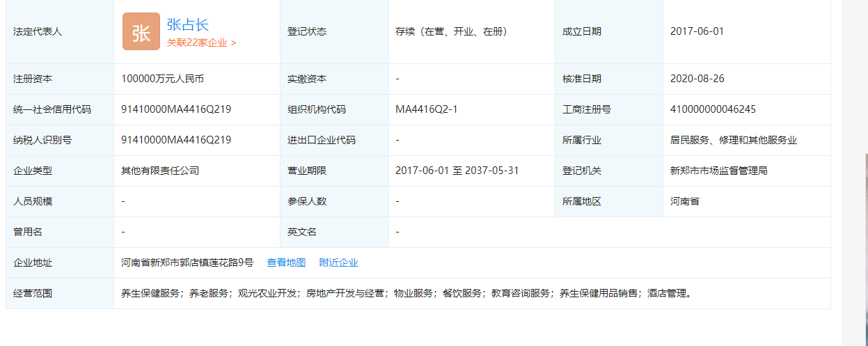Screen dimensions: 868x346
Task: Click the orange 张 avatar icon
Action: click(141, 32)
